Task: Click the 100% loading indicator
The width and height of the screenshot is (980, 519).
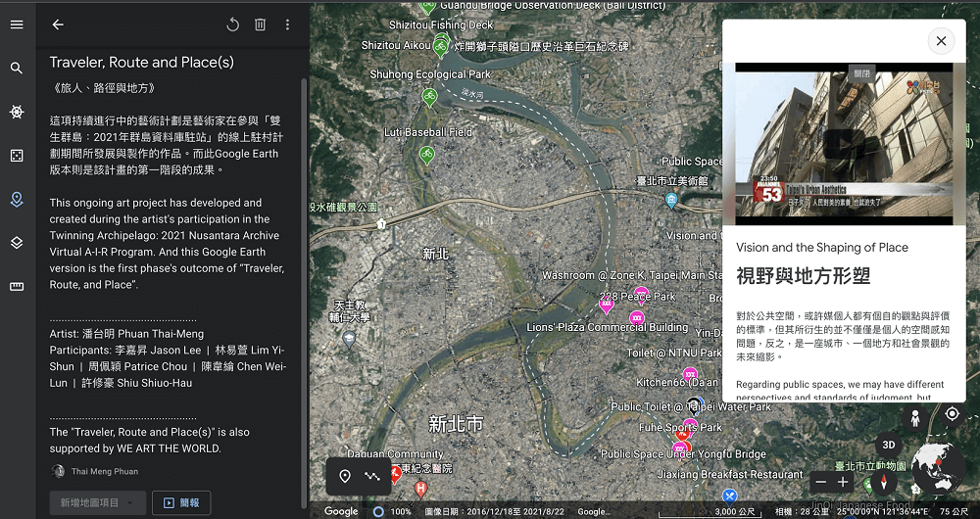Action: coord(393,511)
